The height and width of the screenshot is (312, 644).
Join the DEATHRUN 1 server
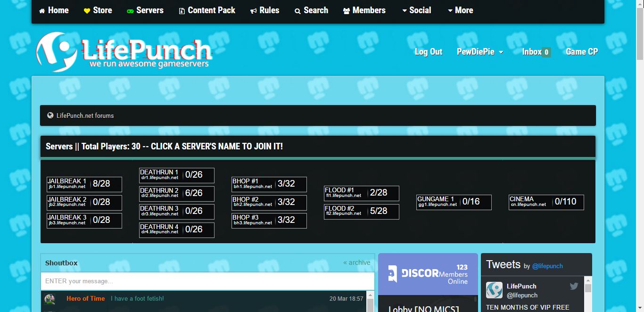[x=159, y=172]
